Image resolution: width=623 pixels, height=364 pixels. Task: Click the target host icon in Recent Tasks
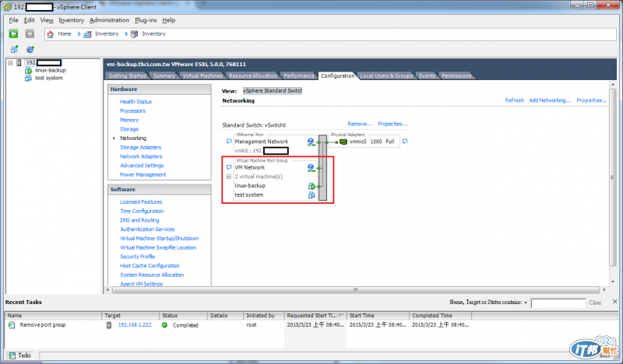(109, 324)
